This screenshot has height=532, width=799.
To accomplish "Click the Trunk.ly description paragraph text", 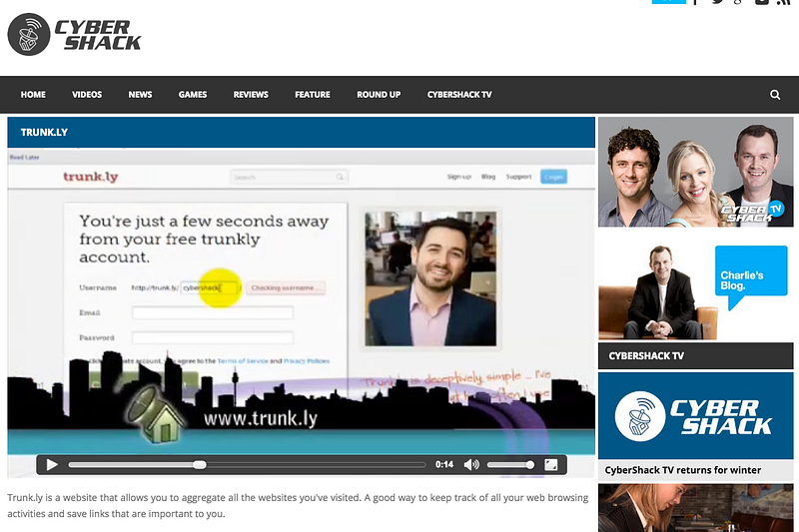I will (x=298, y=505).
